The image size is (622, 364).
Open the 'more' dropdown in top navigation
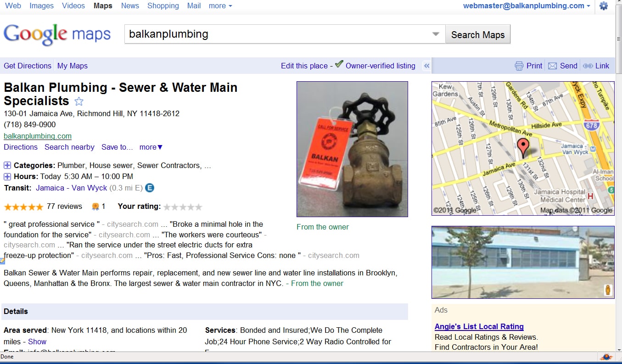click(220, 6)
